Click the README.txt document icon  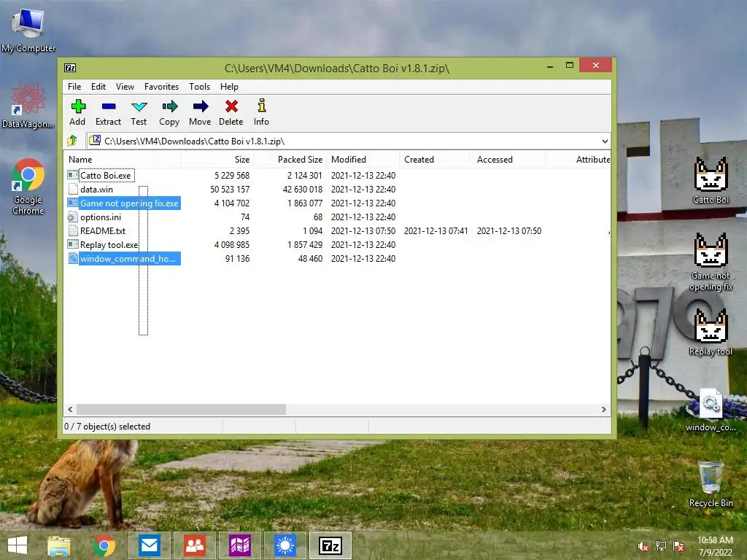pyautogui.click(x=73, y=231)
